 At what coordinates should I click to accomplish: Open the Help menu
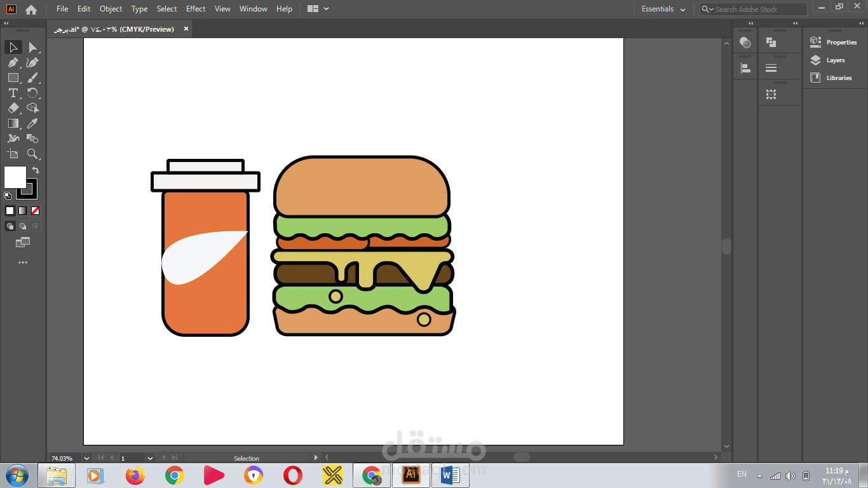(x=284, y=9)
